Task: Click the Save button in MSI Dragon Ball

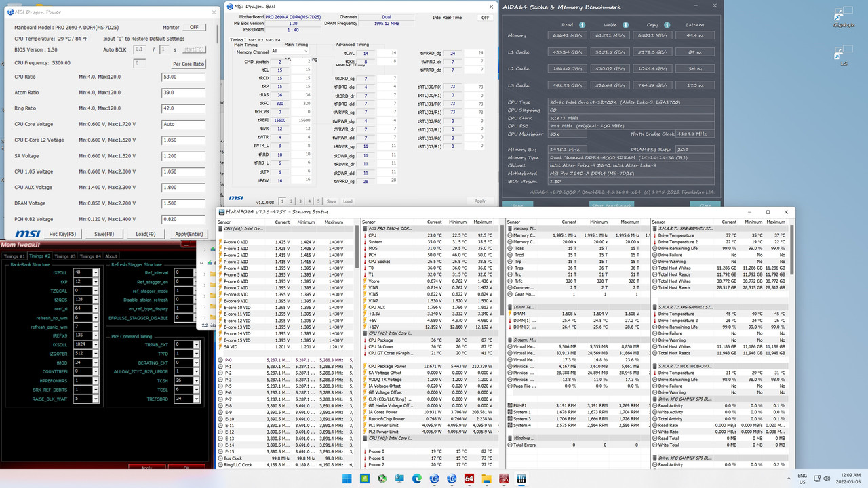Action: coord(331,201)
